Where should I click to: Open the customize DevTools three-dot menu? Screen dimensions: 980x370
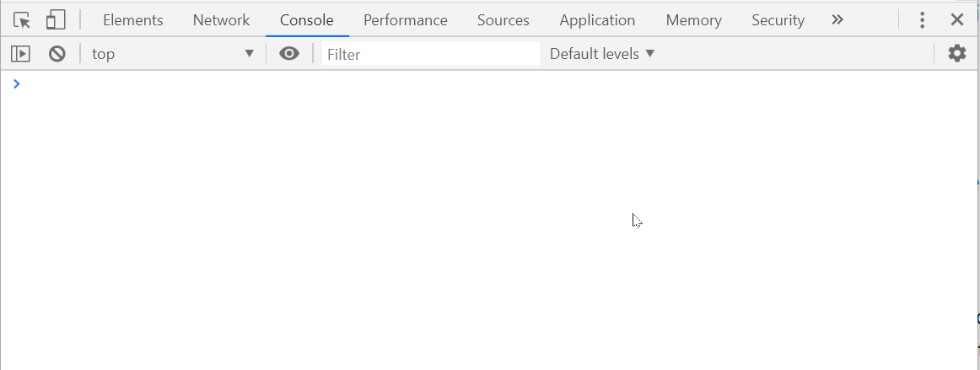(x=922, y=20)
